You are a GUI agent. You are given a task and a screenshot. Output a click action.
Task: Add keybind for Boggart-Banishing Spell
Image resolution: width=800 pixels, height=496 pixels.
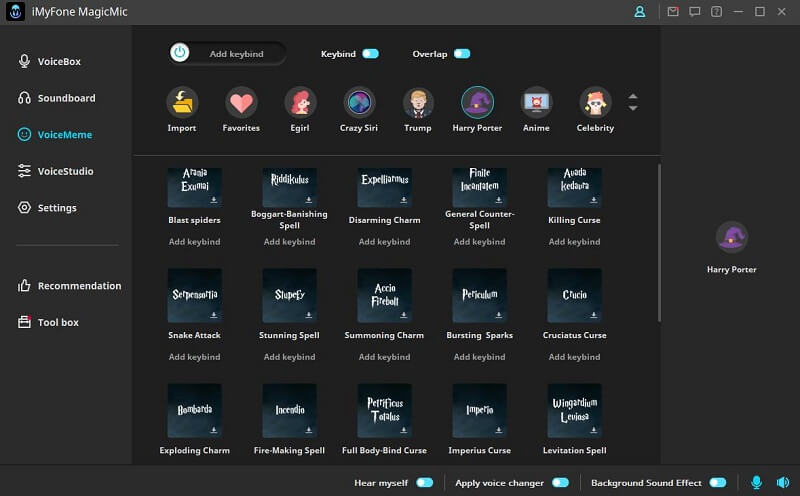tap(289, 242)
